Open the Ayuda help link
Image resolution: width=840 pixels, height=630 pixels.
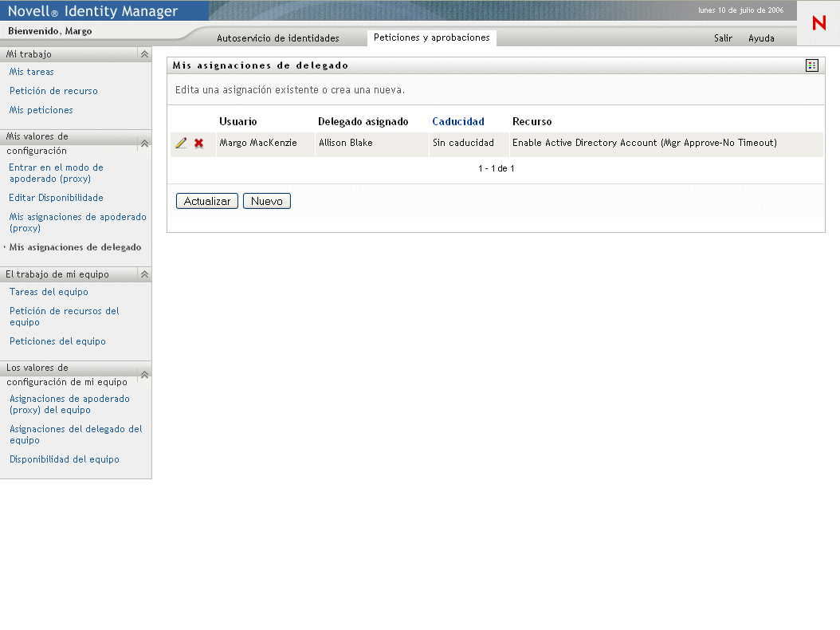[761, 38]
